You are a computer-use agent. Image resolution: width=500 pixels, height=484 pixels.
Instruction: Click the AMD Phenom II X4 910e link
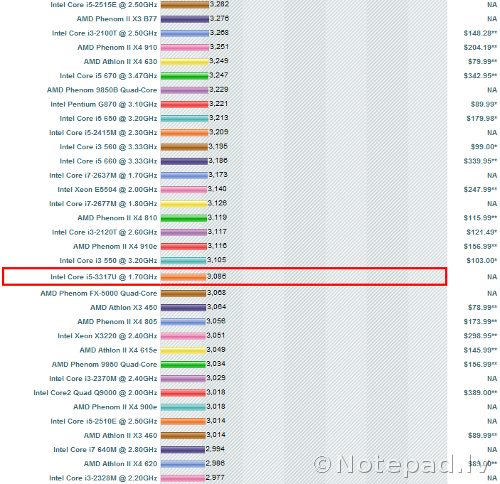(115, 247)
